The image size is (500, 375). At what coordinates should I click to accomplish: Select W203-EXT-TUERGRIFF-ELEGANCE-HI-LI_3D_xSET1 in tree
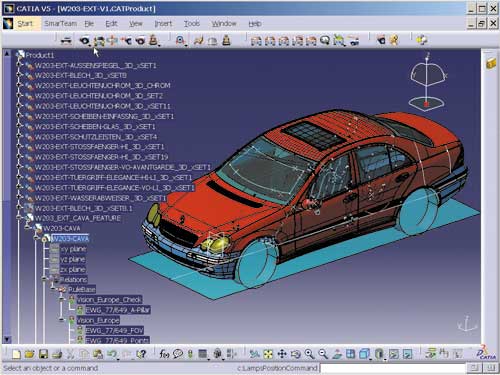(x=114, y=177)
